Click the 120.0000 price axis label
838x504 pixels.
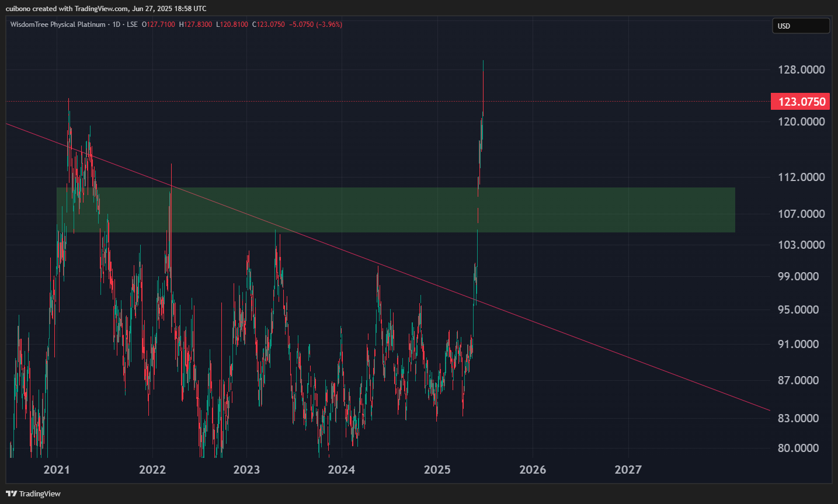click(801, 121)
